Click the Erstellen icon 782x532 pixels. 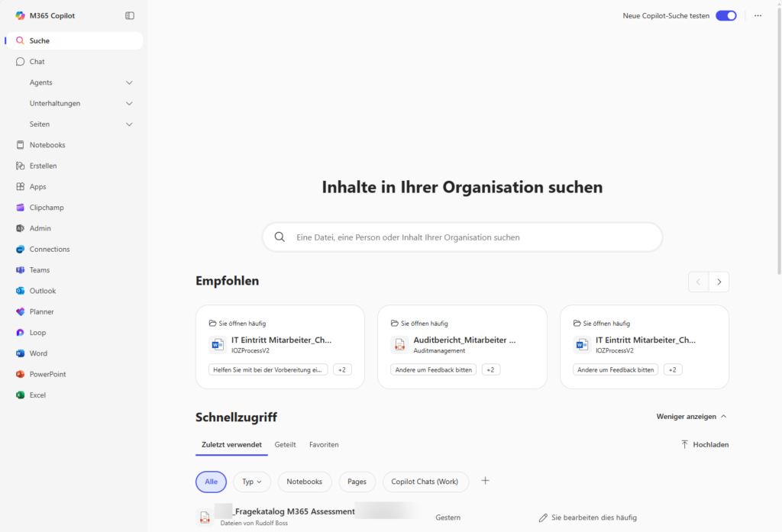[20, 166]
